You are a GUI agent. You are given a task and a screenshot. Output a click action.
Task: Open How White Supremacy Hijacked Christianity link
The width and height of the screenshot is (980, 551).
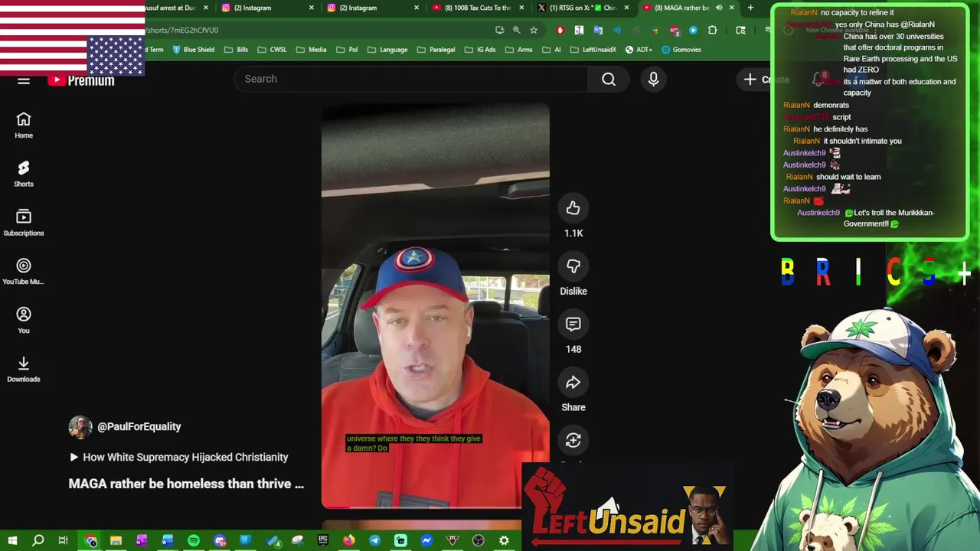click(x=178, y=457)
